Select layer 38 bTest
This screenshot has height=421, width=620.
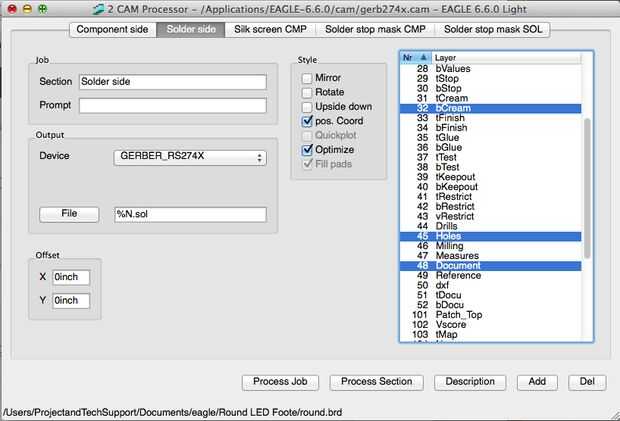tap(491, 167)
